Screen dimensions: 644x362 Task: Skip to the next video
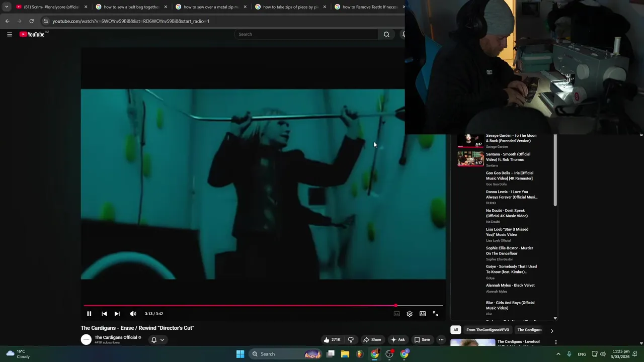(117, 314)
